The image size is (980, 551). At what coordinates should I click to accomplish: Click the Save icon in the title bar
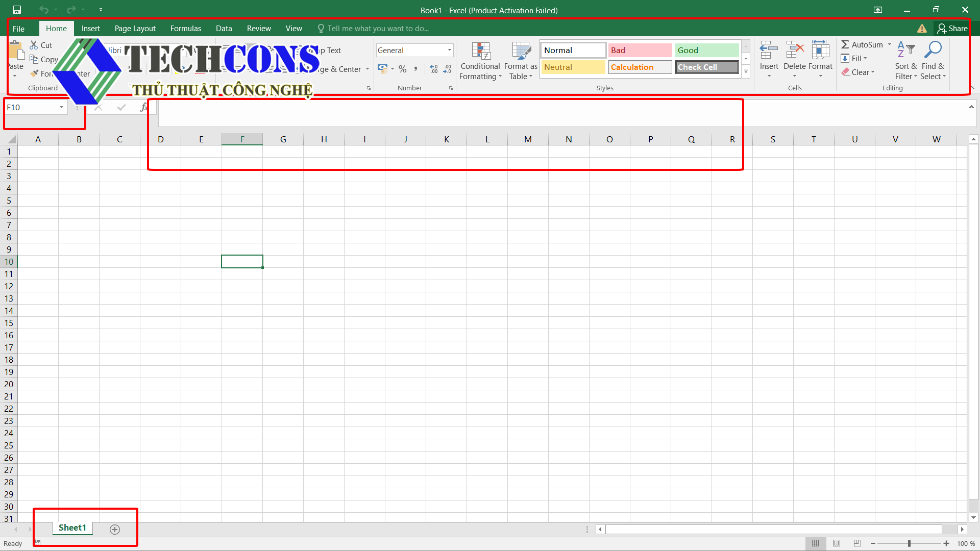pyautogui.click(x=17, y=10)
